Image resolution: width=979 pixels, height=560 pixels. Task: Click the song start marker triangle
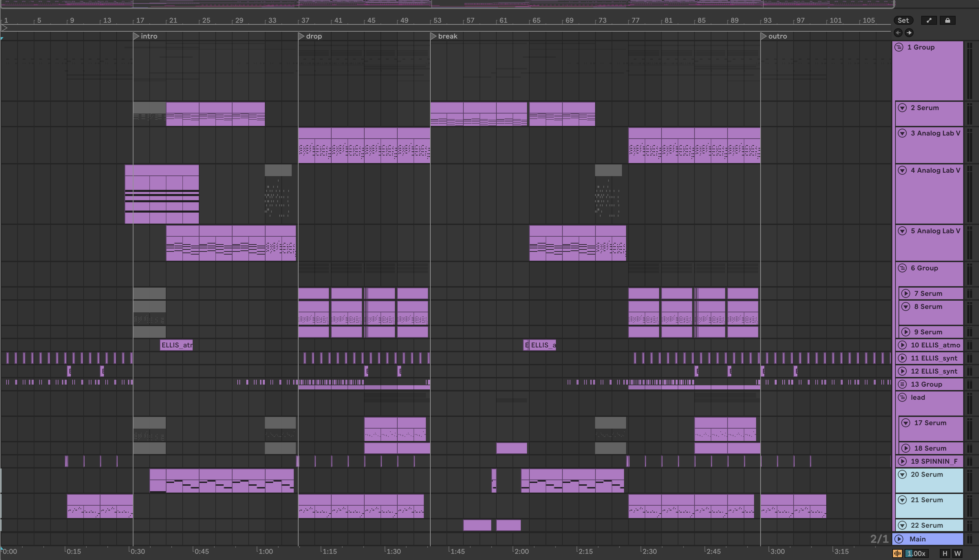4,28
